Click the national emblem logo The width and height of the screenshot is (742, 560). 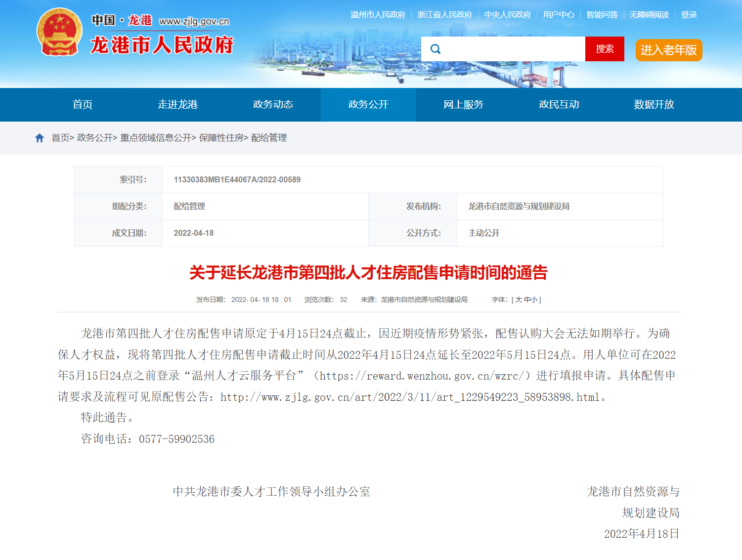(59, 32)
